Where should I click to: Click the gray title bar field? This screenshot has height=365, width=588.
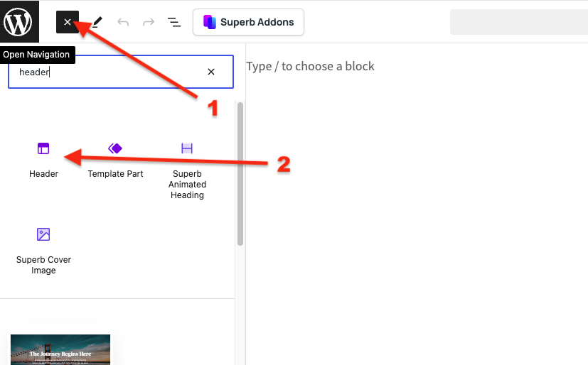click(519, 22)
